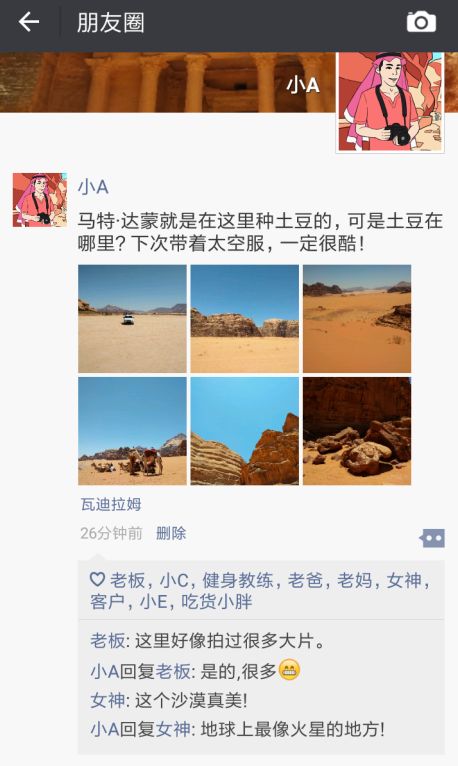Tap the 朋友圈 title in the header

(110, 22)
